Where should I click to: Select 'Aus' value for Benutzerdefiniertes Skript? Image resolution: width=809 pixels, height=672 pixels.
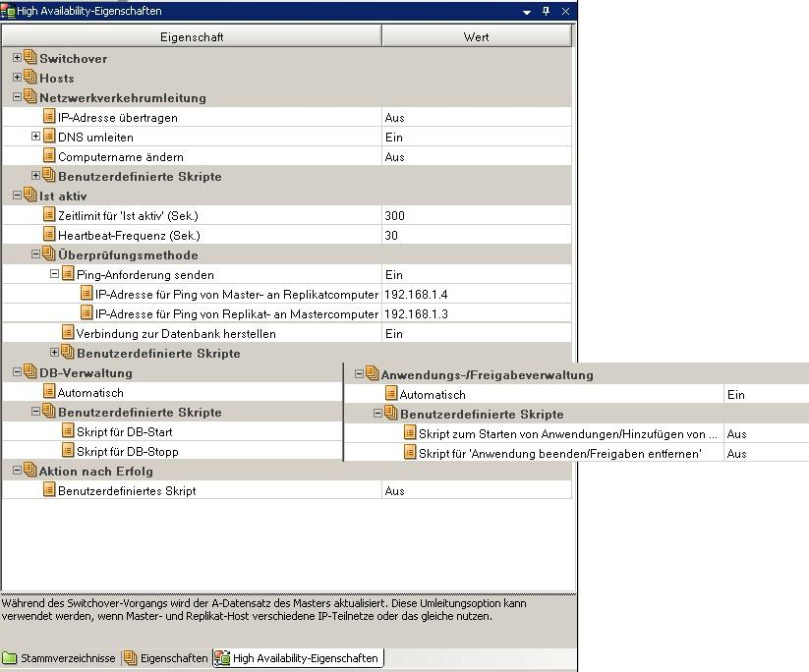(395, 491)
